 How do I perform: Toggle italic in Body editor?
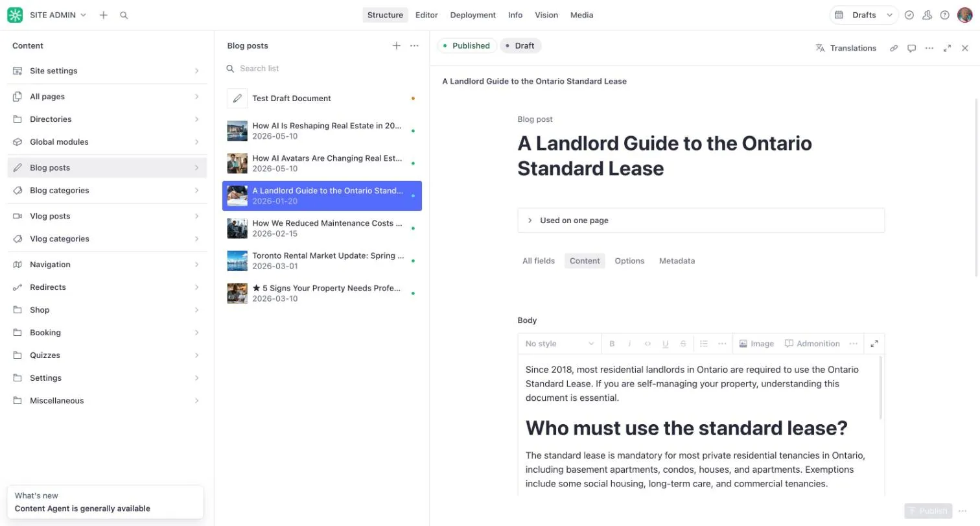click(629, 344)
